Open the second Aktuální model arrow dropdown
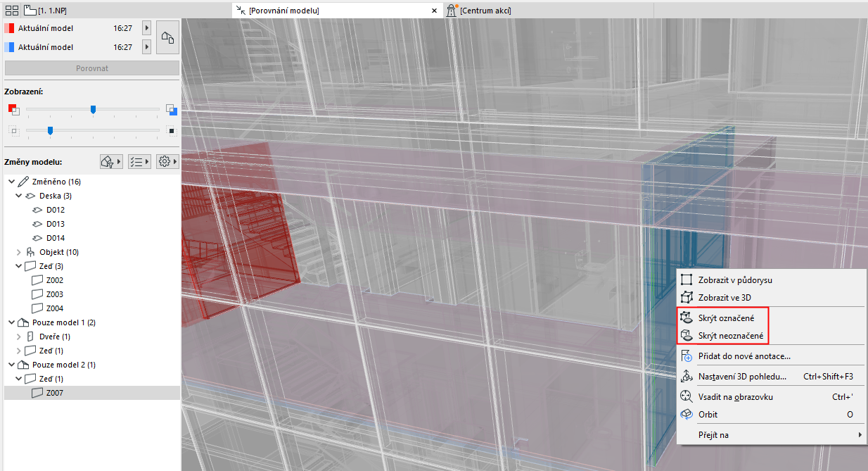This screenshot has height=471, width=868. pos(146,47)
